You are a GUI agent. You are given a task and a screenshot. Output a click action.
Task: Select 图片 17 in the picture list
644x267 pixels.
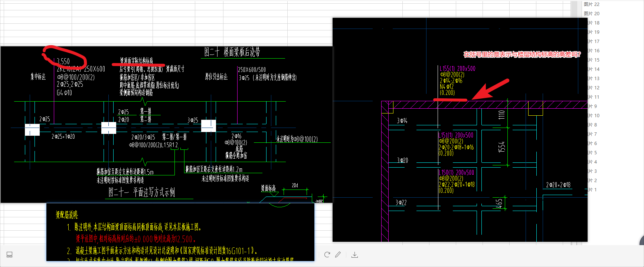click(594, 41)
